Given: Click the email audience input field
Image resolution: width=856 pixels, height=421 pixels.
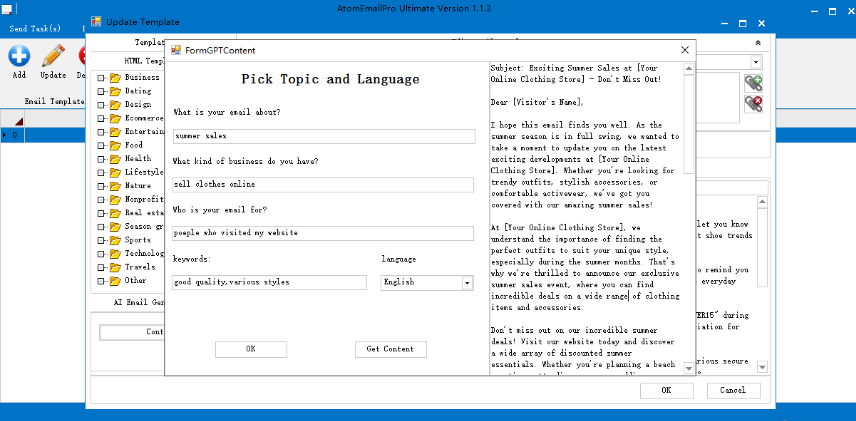Looking at the screenshot, I should coord(323,233).
